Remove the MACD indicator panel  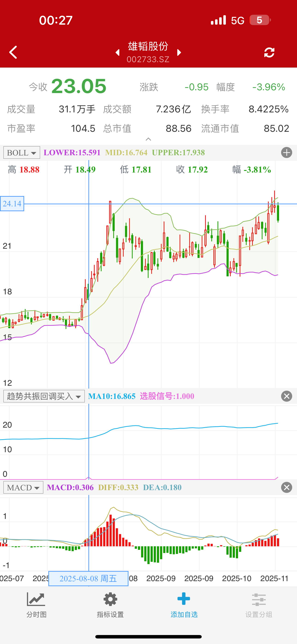(x=286, y=487)
